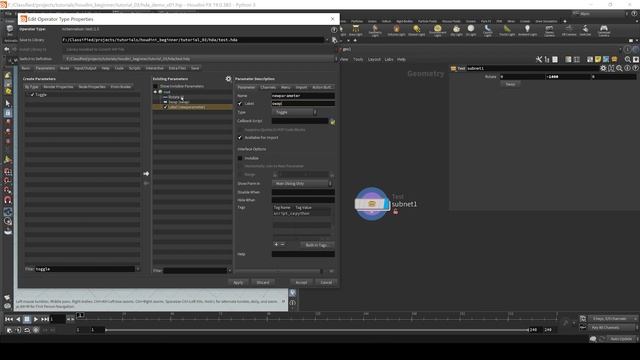The height and width of the screenshot is (360, 640).
Task: Move selected parameter with the right arrow
Action: coord(146,174)
